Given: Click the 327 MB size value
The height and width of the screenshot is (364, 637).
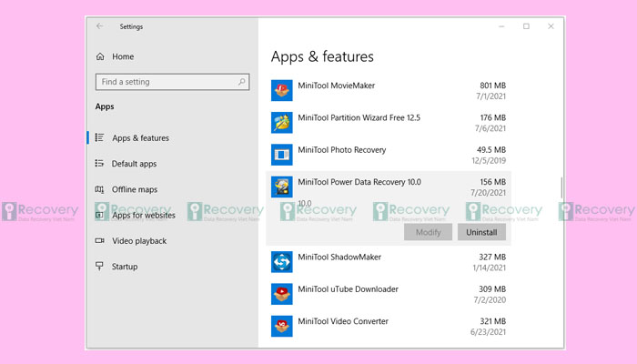Looking at the screenshot, I should point(492,257).
